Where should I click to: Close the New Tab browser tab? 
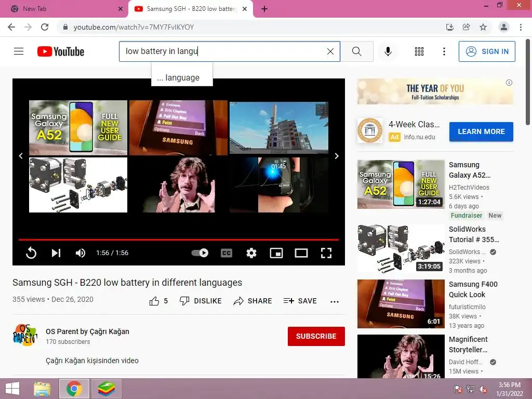click(121, 9)
